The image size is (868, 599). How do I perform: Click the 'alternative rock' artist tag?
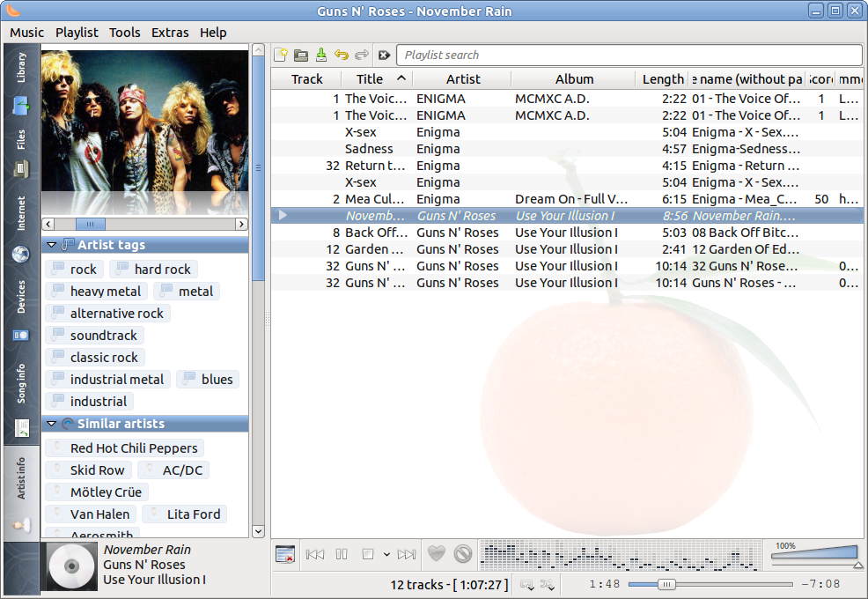(107, 314)
